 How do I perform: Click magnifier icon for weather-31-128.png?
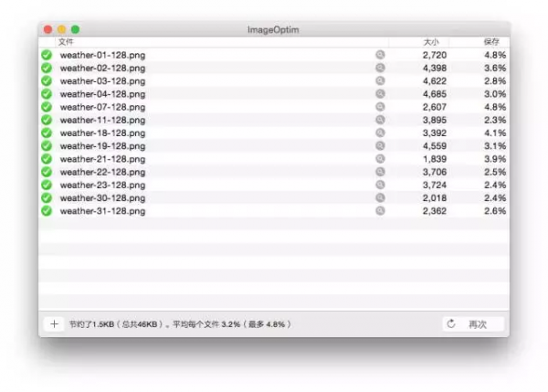pyautogui.click(x=380, y=211)
